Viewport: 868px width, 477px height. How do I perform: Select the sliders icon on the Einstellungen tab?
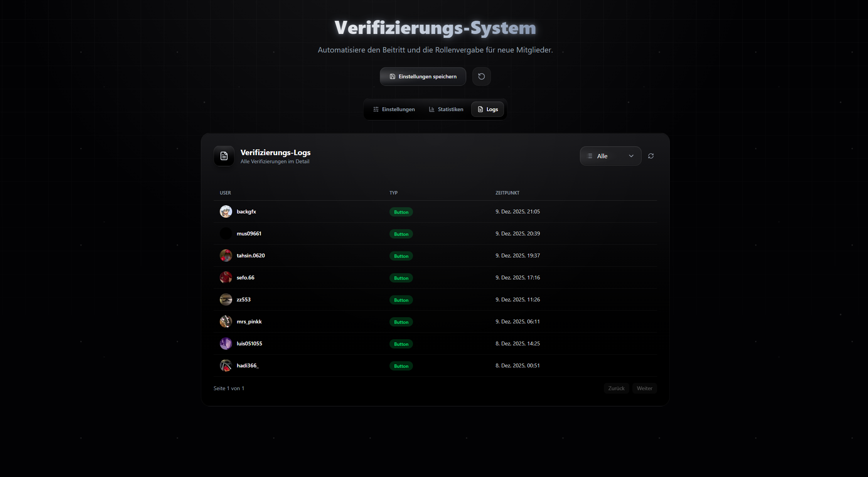[x=376, y=109]
